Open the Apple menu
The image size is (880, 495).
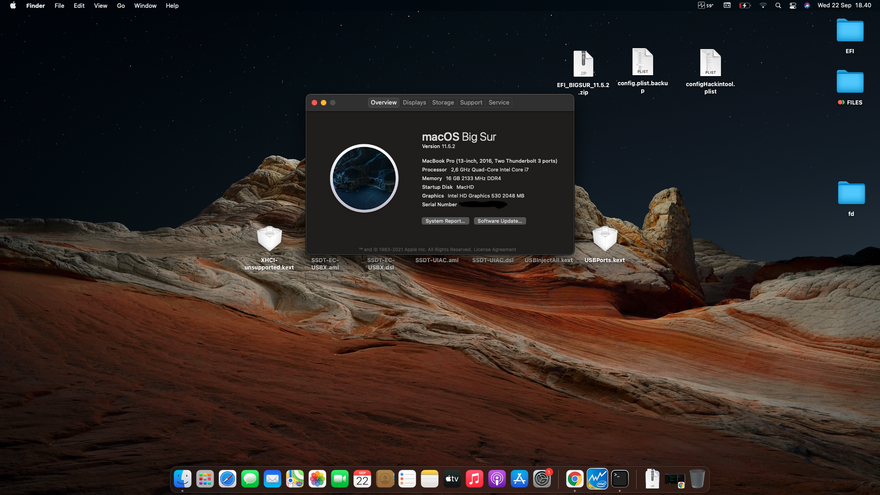[x=12, y=6]
